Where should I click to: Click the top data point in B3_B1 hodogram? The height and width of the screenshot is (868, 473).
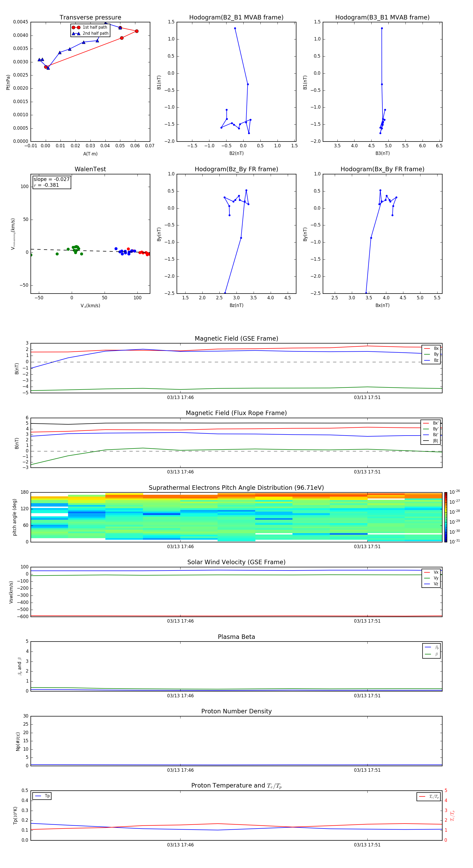pyautogui.click(x=382, y=28)
